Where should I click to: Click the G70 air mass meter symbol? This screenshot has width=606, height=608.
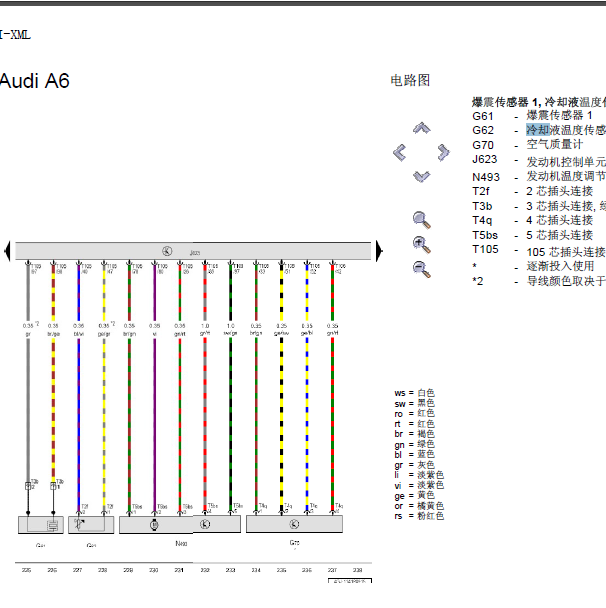(x=294, y=524)
